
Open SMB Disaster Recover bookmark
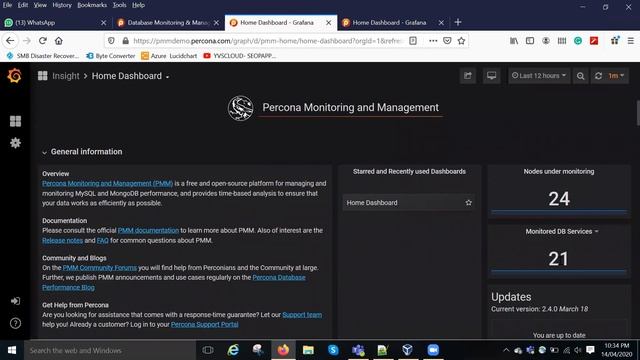pos(43,56)
